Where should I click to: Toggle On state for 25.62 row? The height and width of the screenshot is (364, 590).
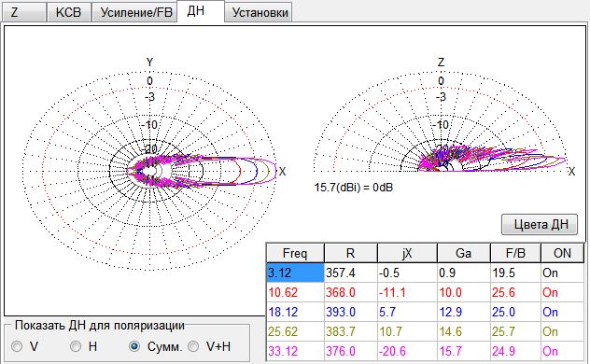click(x=563, y=331)
